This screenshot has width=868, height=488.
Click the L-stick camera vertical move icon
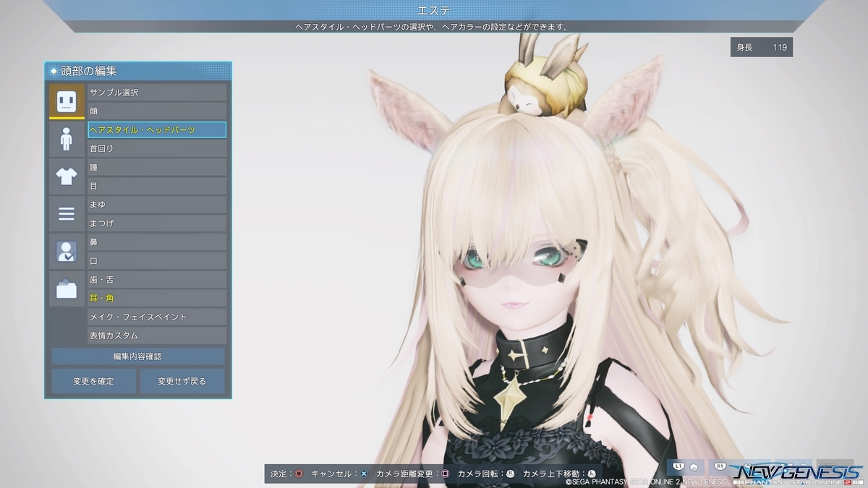(591, 474)
